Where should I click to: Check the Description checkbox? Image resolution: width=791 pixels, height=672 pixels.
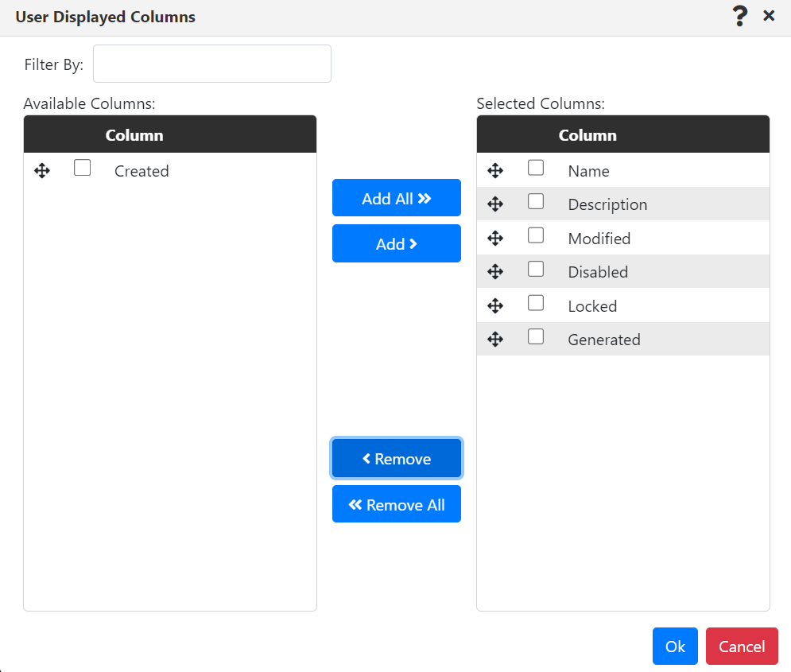(x=536, y=201)
